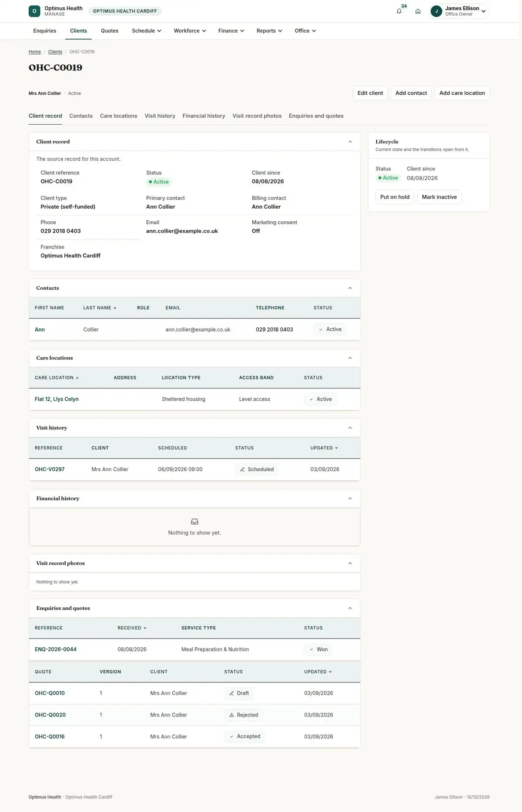This screenshot has width=522, height=812.
Task: Open the notifications bell
Action: click(399, 11)
